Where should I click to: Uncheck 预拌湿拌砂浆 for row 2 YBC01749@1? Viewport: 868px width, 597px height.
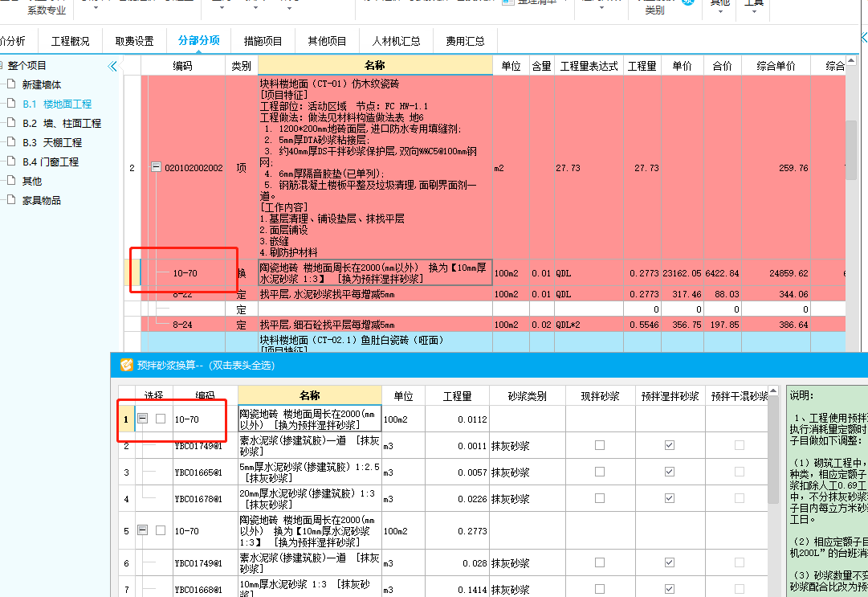tap(670, 445)
